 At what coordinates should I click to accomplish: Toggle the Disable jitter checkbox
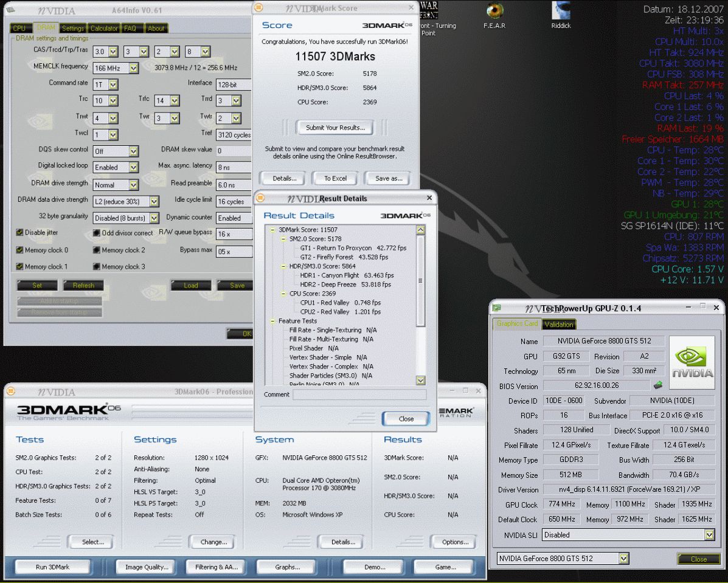(x=19, y=233)
